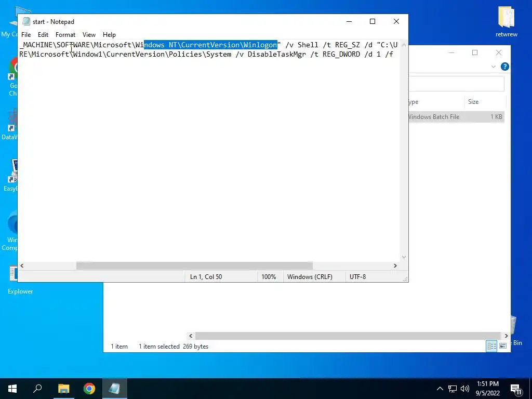Click the Notepad taskbar button

click(x=114, y=389)
